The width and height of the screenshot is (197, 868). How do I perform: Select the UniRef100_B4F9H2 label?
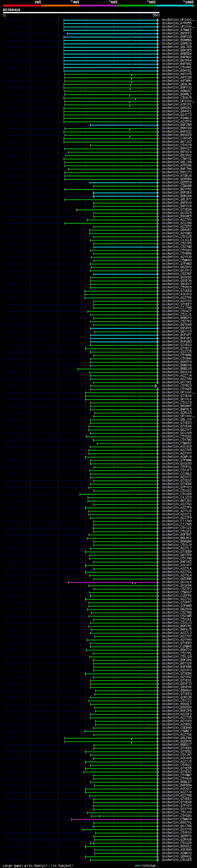177,64
